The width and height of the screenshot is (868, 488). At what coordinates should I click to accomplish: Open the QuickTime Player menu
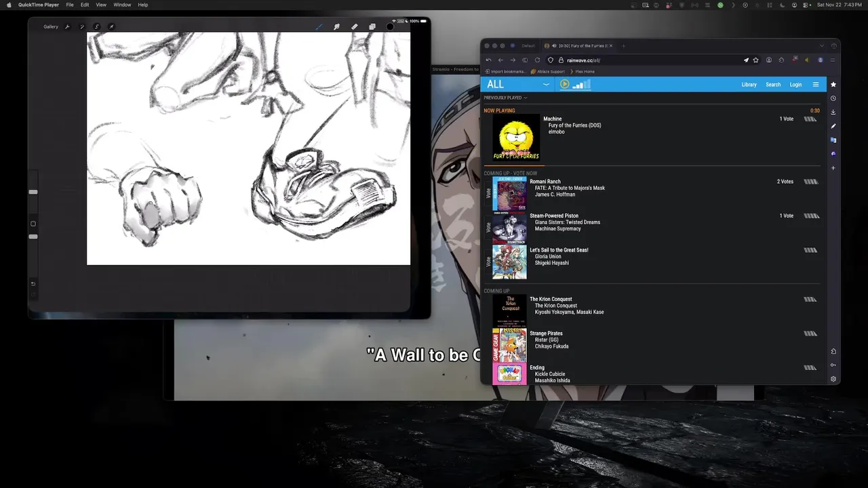coord(39,5)
